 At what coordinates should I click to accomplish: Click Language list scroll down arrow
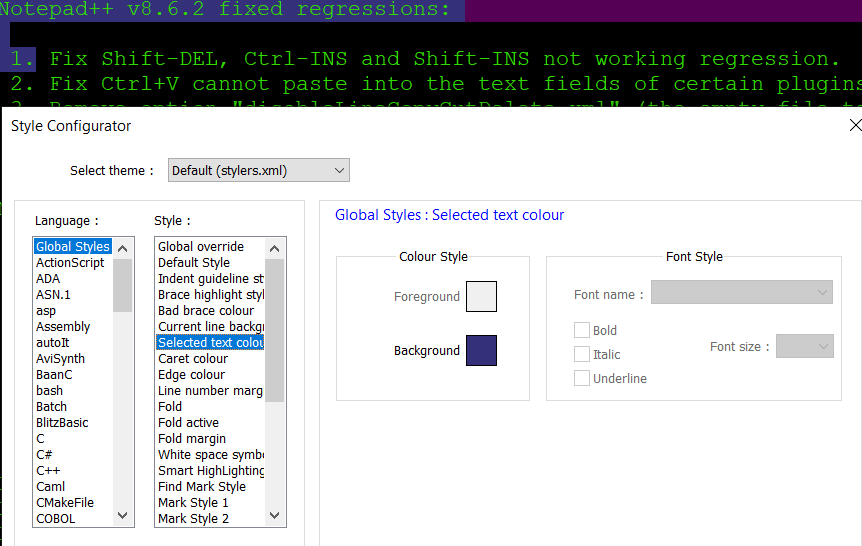coord(123,516)
